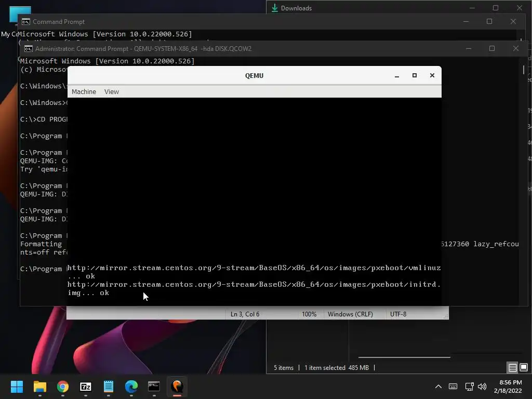Open the touch keyboard tray icon
This screenshot has height=399, width=532.
coord(453,387)
